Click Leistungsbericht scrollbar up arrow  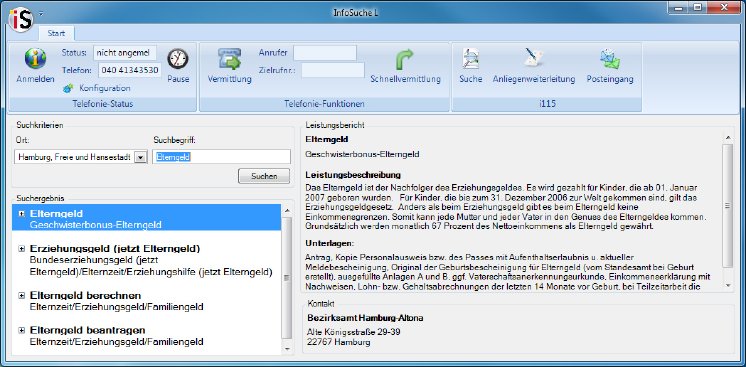point(728,138)
